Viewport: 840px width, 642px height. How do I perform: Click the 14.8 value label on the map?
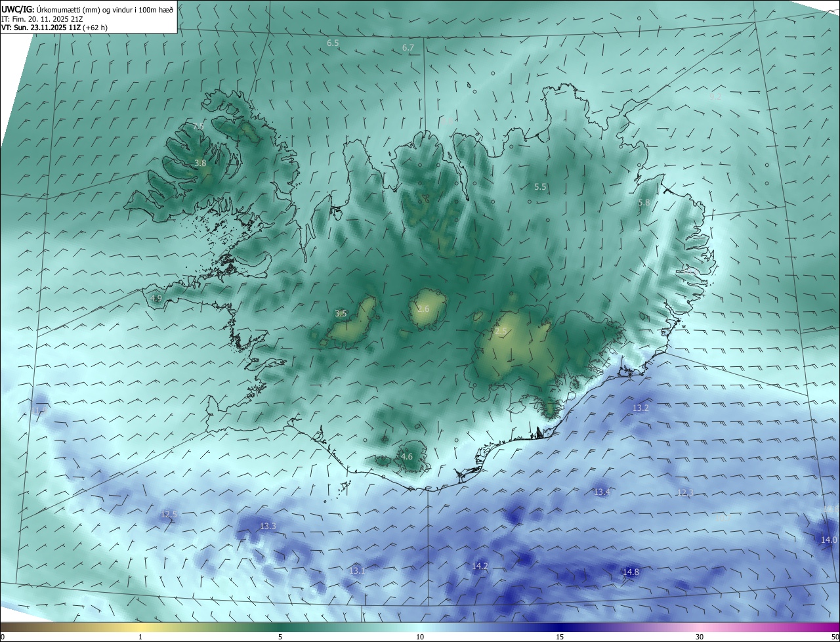631,572
